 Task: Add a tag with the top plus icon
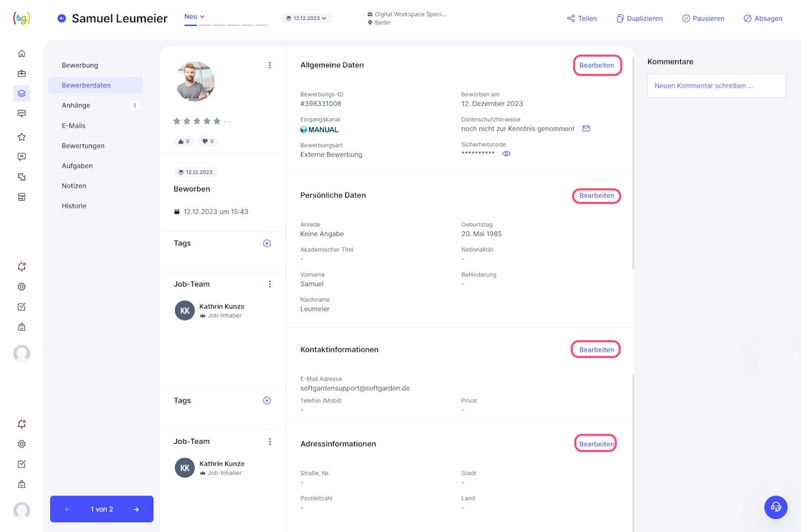click(267, 243)
